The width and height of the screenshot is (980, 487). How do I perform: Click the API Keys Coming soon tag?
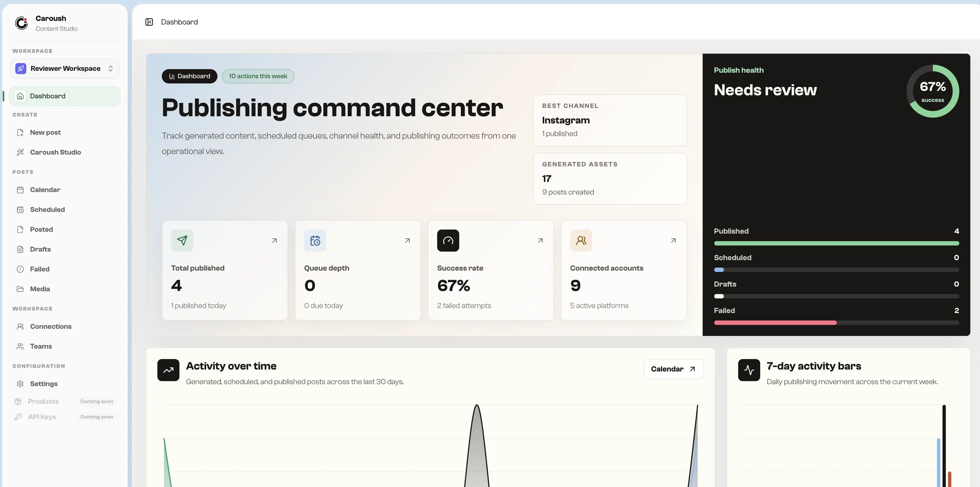[97, 417]
